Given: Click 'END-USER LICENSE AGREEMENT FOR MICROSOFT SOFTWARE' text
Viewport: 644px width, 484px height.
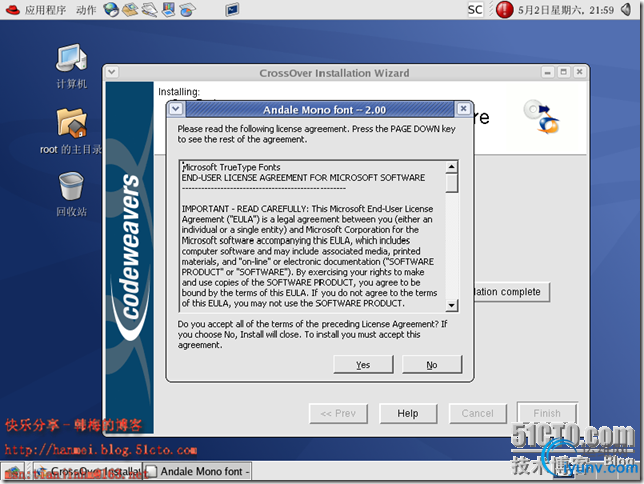Looking at the screenshot, I should (x=304, y=178).
